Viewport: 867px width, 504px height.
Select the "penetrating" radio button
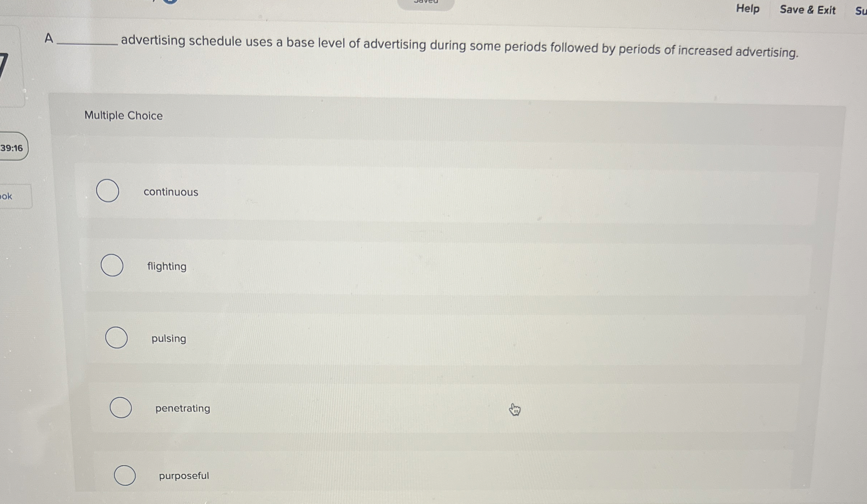pos(121,408)
